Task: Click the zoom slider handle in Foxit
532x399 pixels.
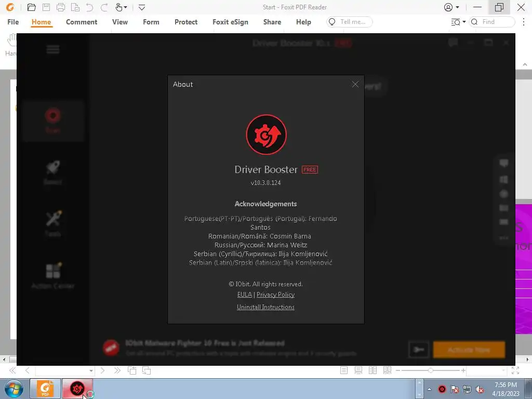Action: (x=431, y=370)
